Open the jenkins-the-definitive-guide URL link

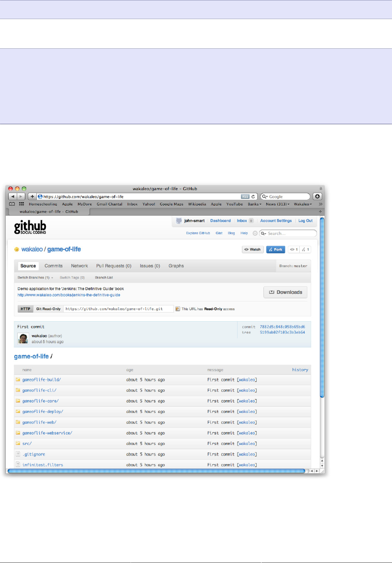pyautogui.click(x=69, y=295)
